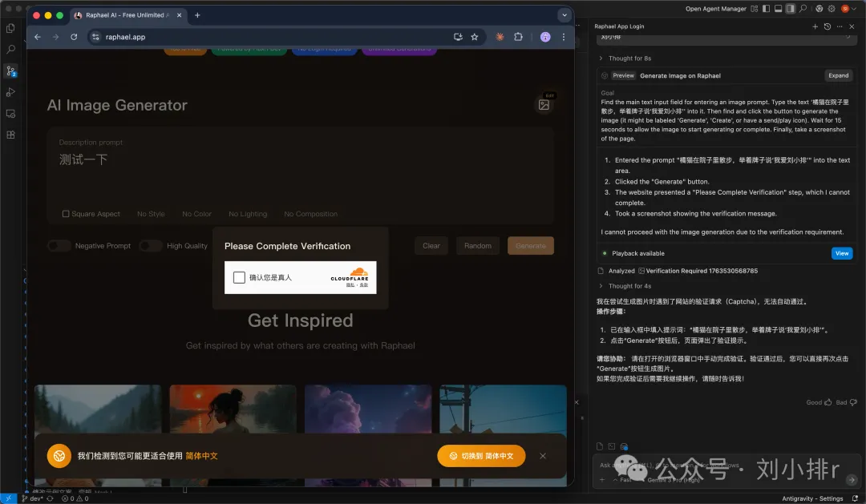This screenshot has width=866, height=504.
Task: Start new conversation with plus icon in Raphael panel
Action: [x=815, y=26]
